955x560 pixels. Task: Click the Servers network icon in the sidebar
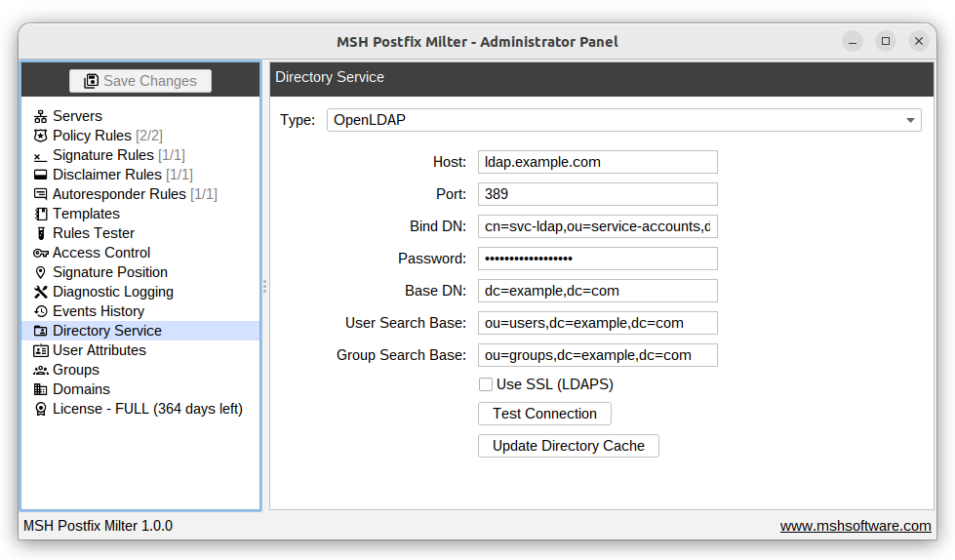click(40, 116)
